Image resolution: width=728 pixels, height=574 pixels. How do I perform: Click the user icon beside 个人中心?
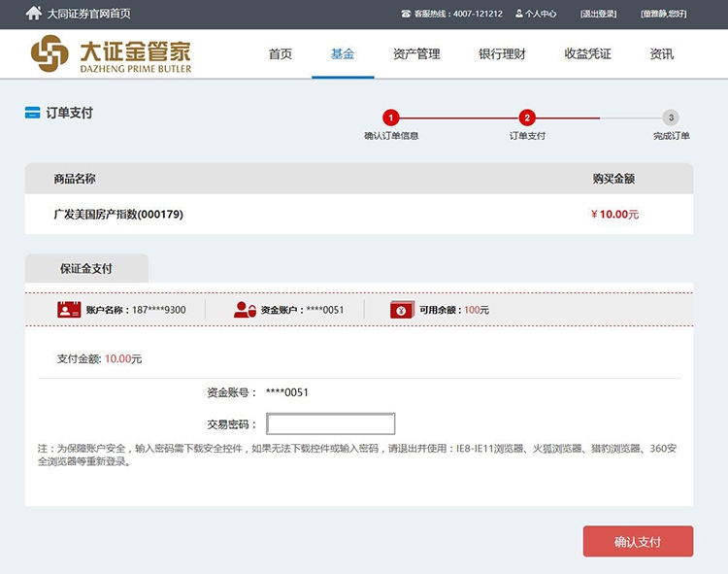(519, 14)
